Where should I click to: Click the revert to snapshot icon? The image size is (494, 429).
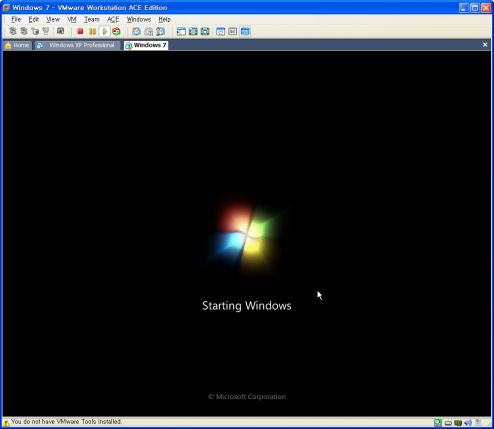148,31
